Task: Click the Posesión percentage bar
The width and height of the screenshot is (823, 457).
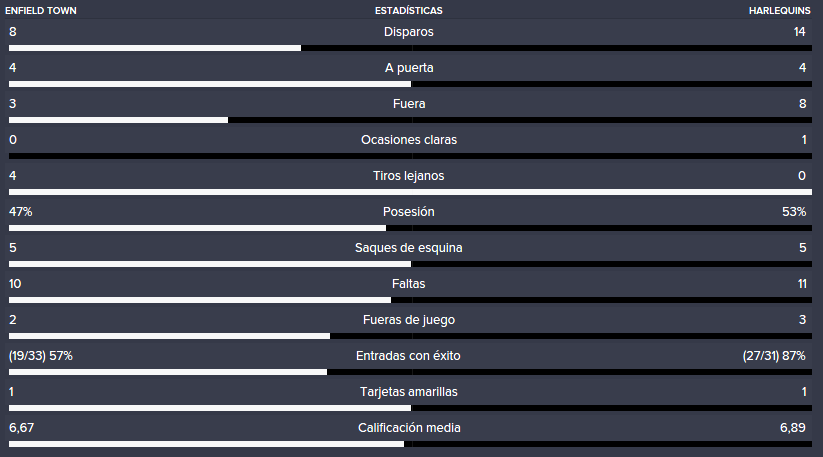Action: (410, 228)
